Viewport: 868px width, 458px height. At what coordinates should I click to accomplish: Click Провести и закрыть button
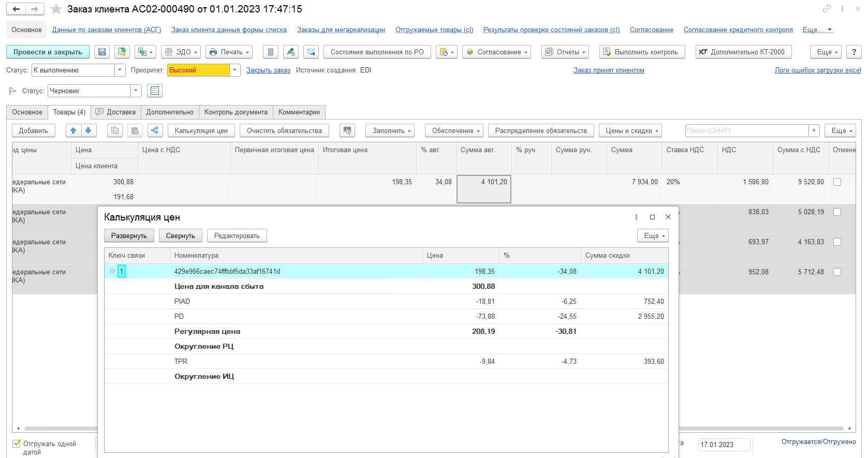click(48, 52)
